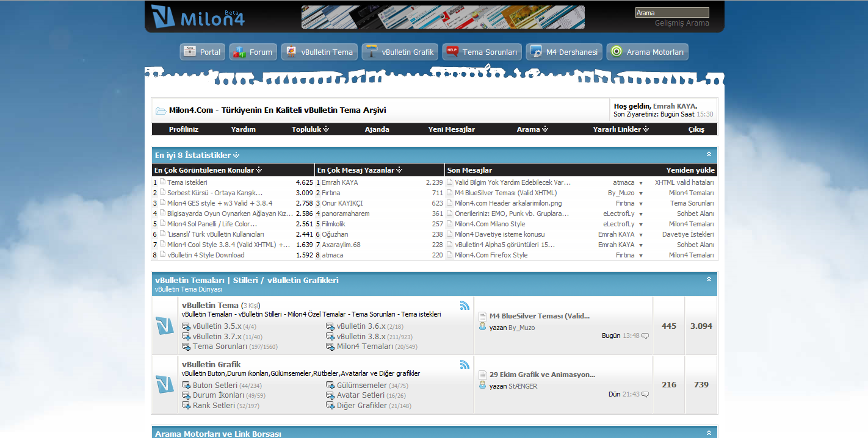
Task: Click the subforum icon for Milon4 Temaları
Action: (x=330, y=346)
